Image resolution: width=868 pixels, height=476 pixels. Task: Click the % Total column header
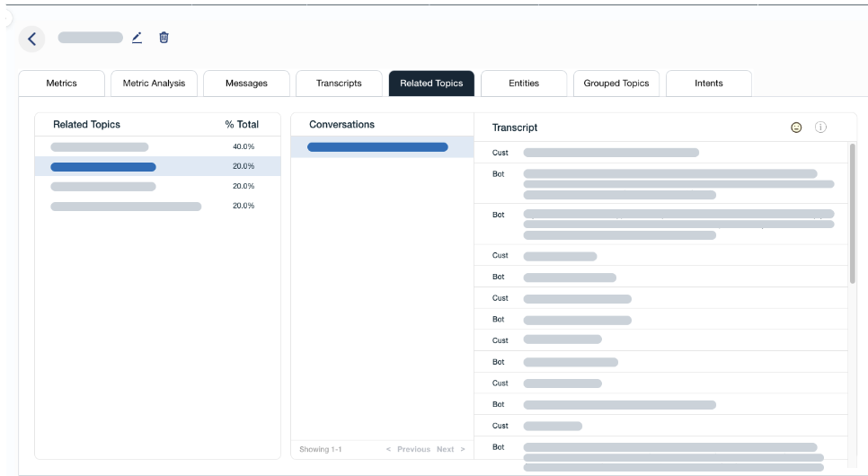(x=242, y=125)
